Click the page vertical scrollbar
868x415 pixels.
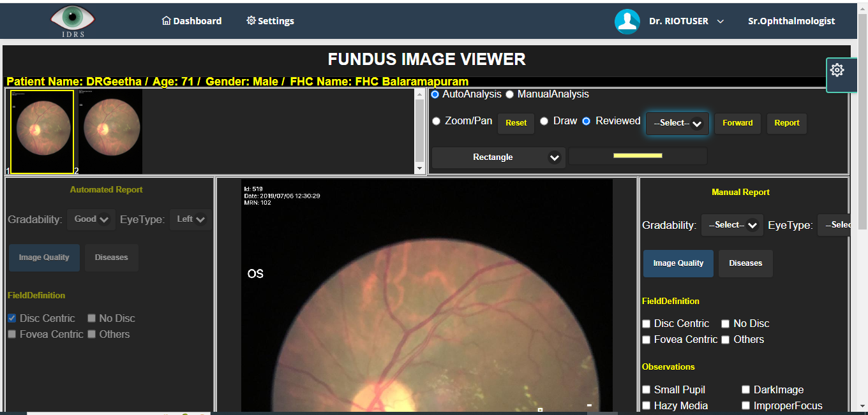[862, 121]
